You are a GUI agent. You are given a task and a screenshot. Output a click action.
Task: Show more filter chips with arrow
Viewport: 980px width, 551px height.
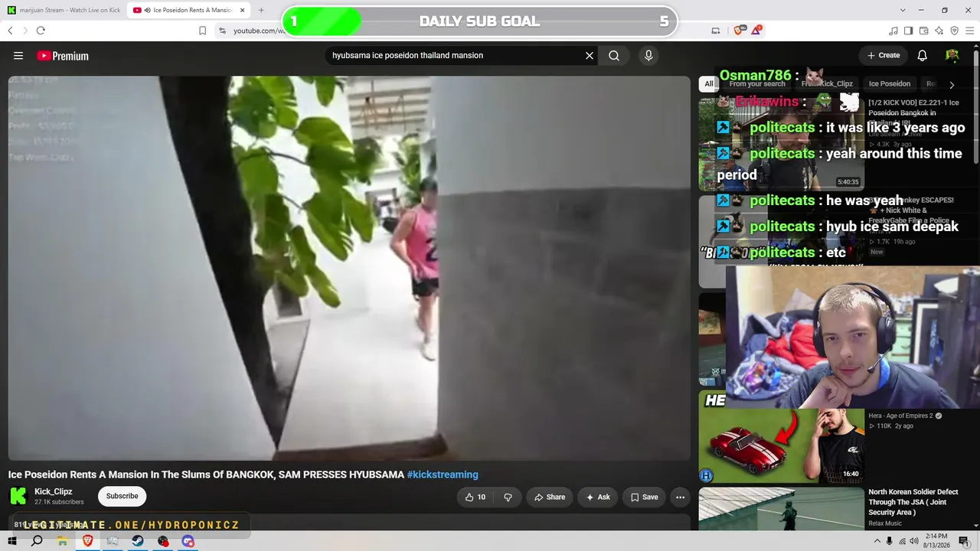coord(952,85)
